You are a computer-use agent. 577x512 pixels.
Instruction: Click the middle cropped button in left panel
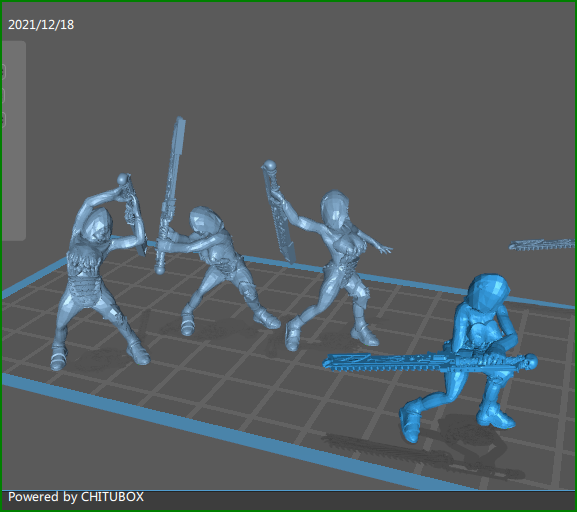(3, 96)
